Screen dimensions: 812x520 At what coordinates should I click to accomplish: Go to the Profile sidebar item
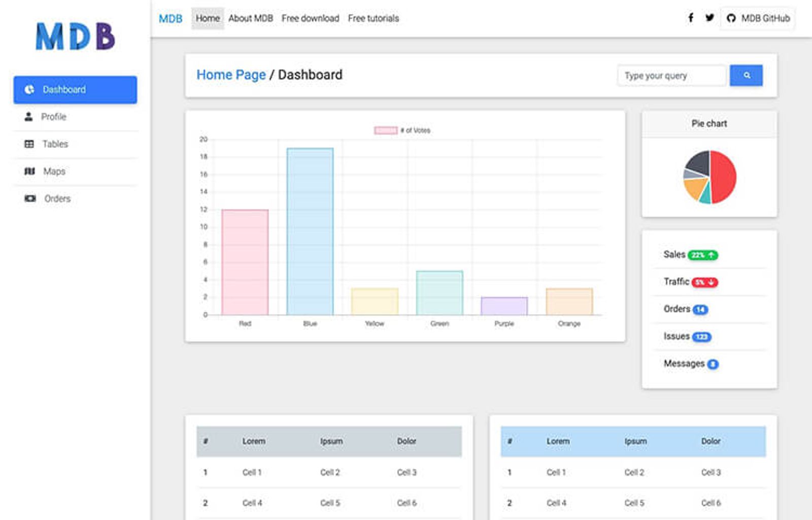point(75,117)
